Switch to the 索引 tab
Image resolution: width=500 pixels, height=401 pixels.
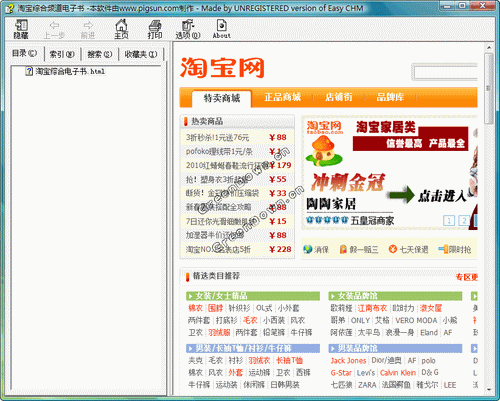click(62, 54)
